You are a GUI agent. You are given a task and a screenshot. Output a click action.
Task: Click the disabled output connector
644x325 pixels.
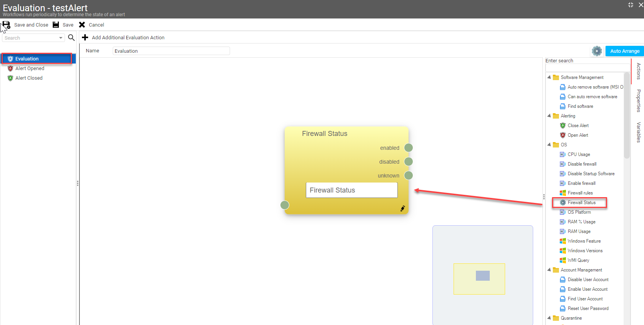[409, 162]
